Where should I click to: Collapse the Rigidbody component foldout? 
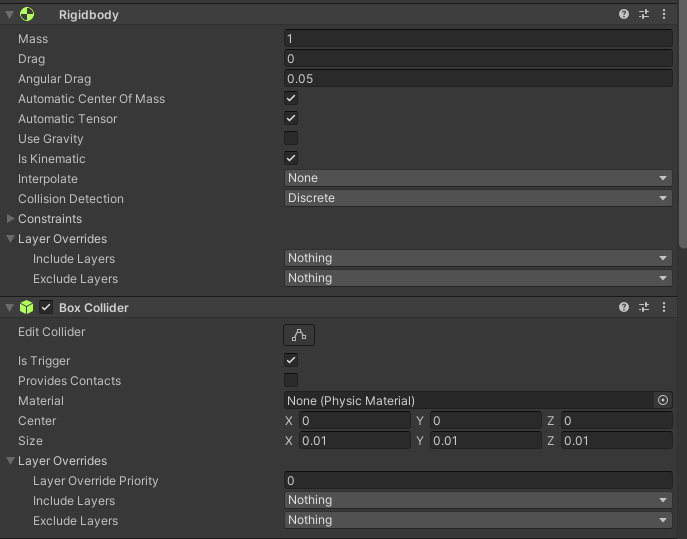pyautogui.click(x=9, y=15)
